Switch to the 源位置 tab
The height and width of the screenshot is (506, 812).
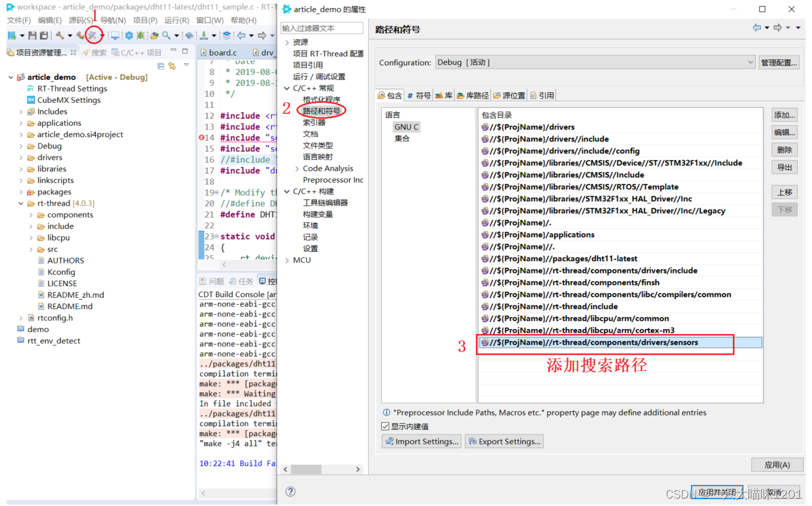click(x=509, y=95)
